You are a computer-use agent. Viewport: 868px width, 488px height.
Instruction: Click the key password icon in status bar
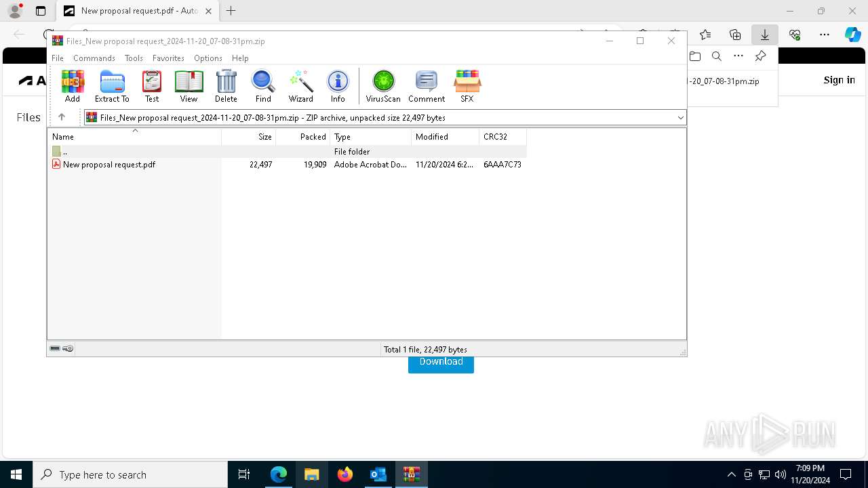coord(68,348)
